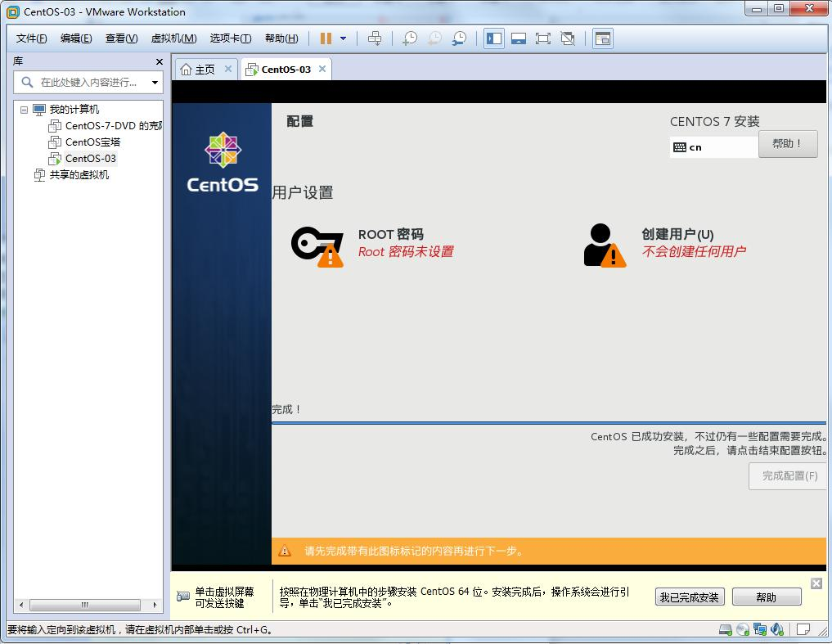The height and width of the screenshot is (644, 832).
Task: Open the 文件(F) menu
Action: click(31, 38)
